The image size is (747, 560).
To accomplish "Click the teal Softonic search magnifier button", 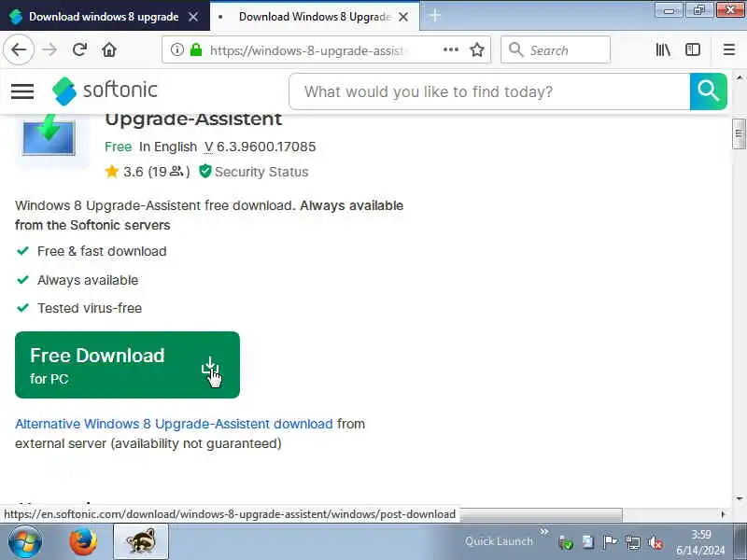I will tap(709, 91).
